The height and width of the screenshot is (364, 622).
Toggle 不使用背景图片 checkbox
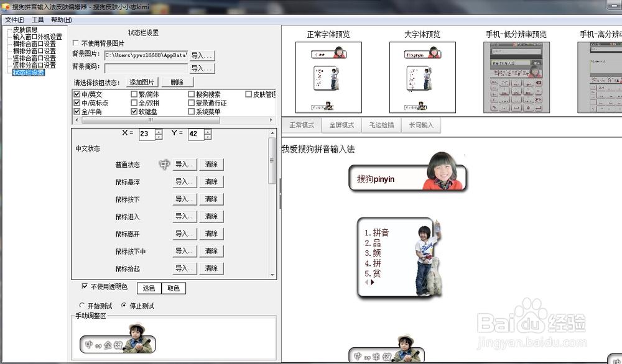(76, 43)
